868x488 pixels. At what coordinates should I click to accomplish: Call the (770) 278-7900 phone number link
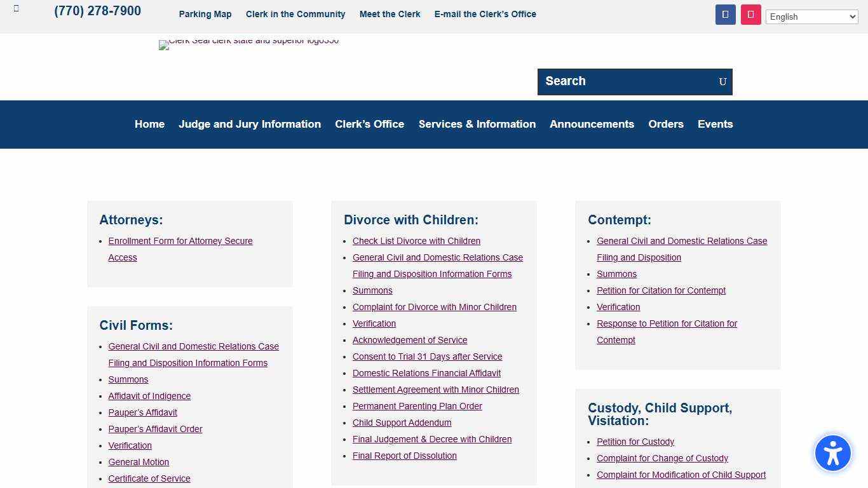(97, 11)
